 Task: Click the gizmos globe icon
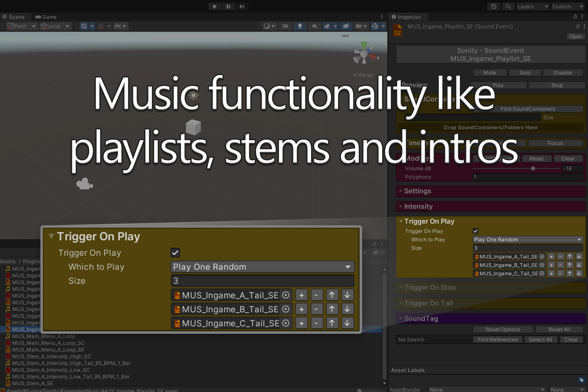[375, 26]
